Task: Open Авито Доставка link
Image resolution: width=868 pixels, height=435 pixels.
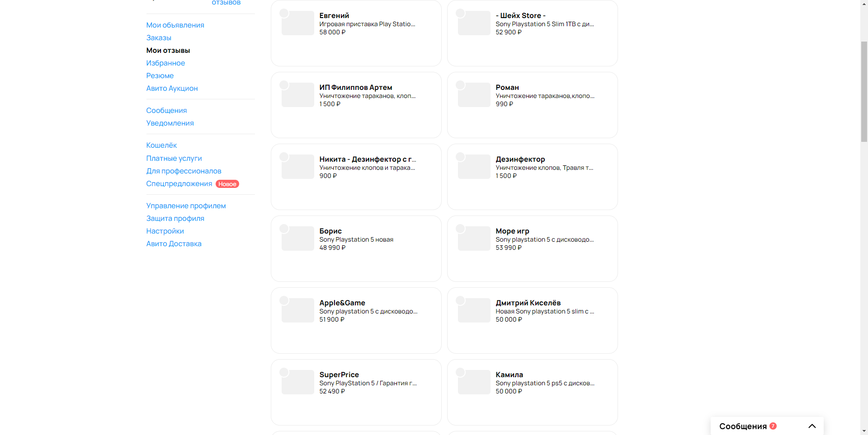Action: [174, 243]
